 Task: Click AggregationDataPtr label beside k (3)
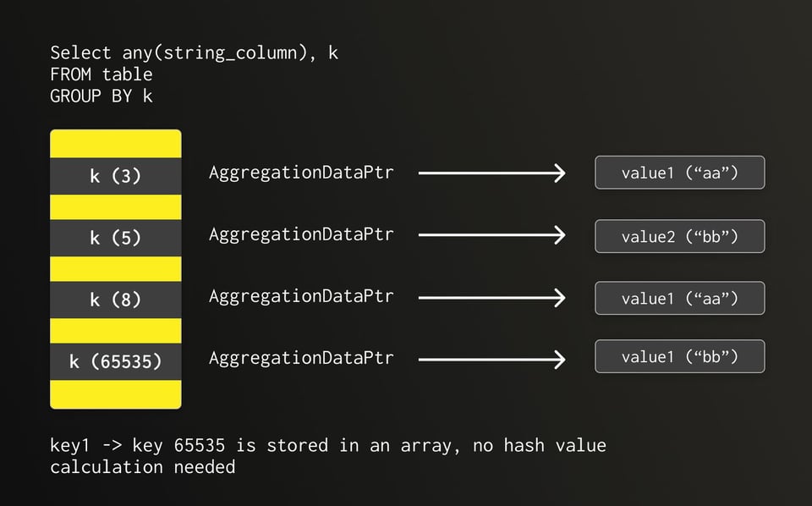click(x=301, y=173)
